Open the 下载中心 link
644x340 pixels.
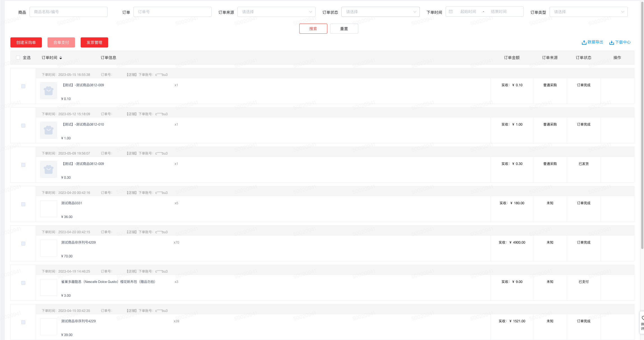(x=623, y=42)
